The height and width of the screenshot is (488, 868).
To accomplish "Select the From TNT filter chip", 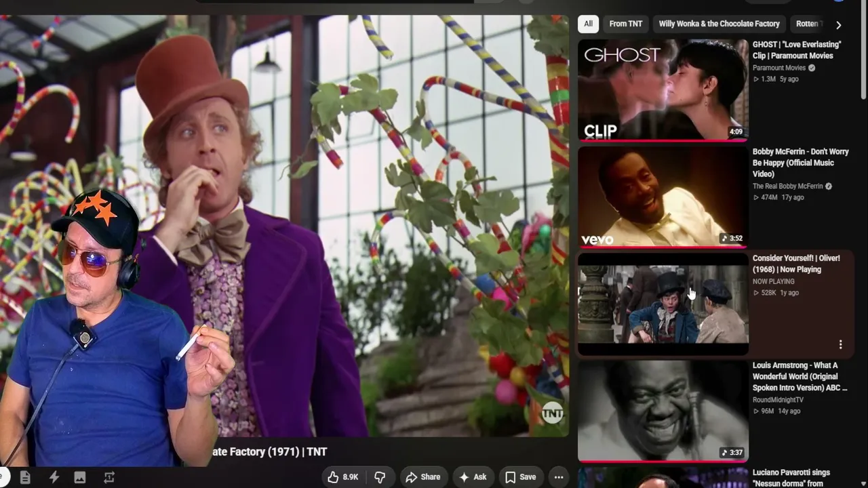I will point(625,24).
